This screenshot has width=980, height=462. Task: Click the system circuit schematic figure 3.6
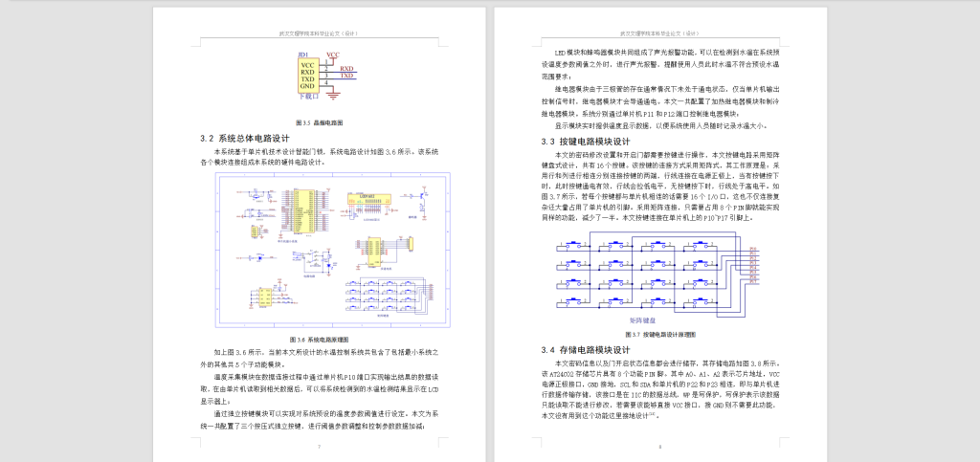[x=332, y=251]
